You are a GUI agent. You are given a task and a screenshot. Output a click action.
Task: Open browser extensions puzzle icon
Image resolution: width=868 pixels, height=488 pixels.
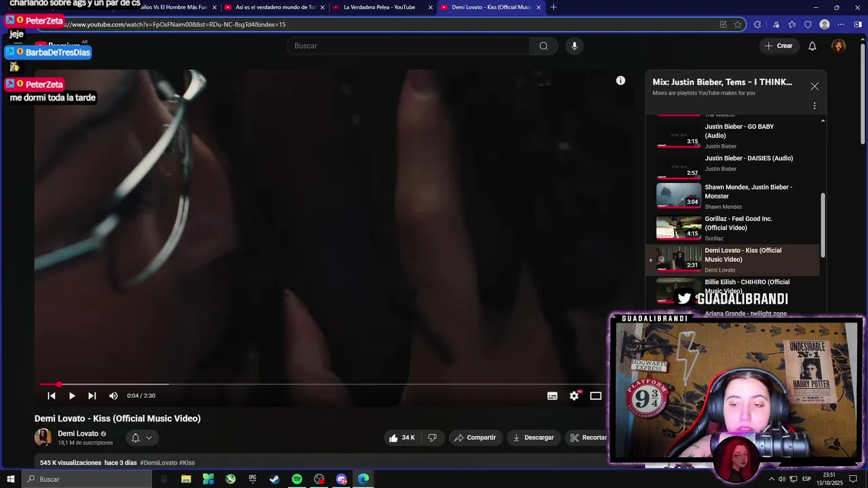click(x=757, y=24)
